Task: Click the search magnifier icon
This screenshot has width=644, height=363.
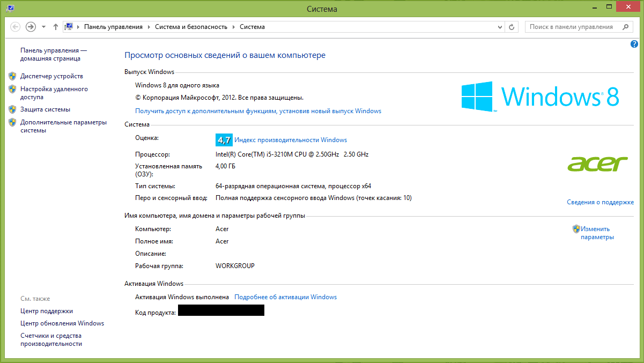Action: 626,27
